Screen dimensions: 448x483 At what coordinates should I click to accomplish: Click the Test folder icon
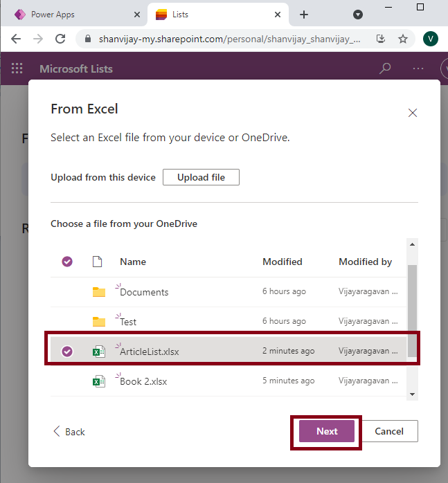[x=99, y=322]
